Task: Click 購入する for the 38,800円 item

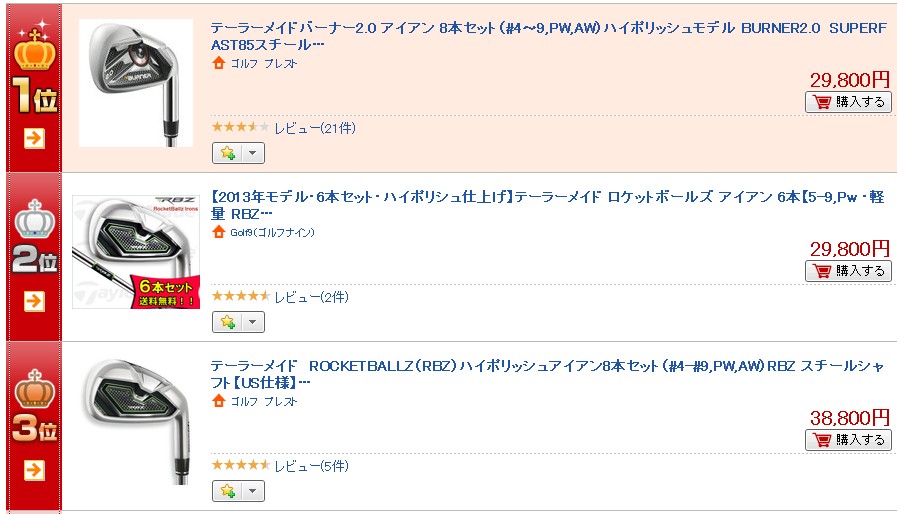Action: pyautogui.click(x=849, y=440)
